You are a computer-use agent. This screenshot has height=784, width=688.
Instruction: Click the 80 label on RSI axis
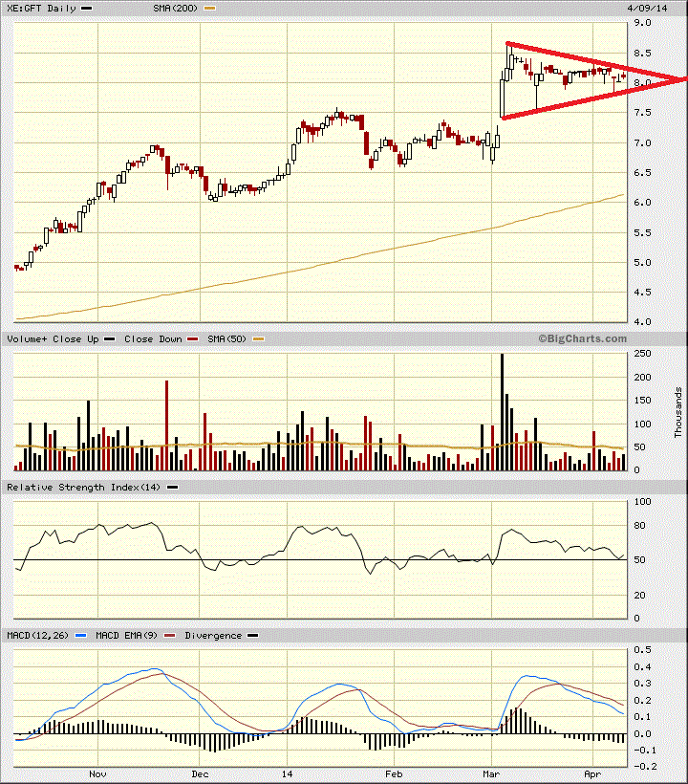click(x=639, y=526)
